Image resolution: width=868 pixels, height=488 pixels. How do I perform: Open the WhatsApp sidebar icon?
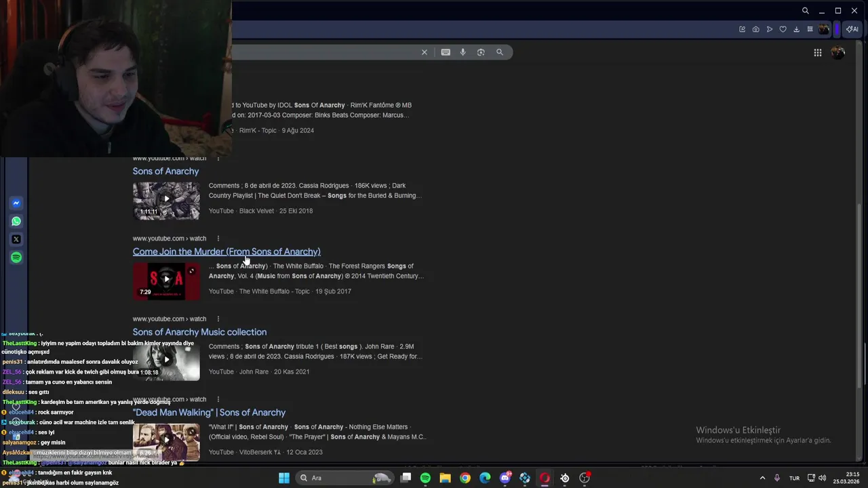(x=16, y=221)
